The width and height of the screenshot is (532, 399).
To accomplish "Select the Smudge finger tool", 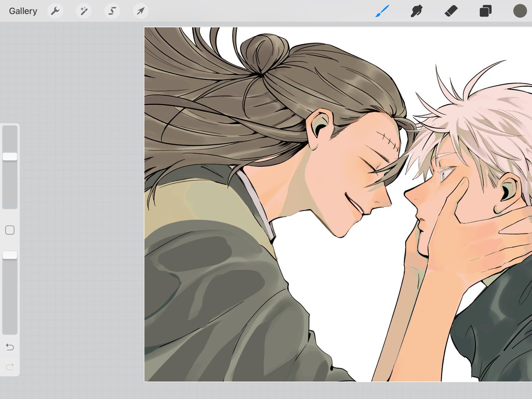I will point(415,11).
